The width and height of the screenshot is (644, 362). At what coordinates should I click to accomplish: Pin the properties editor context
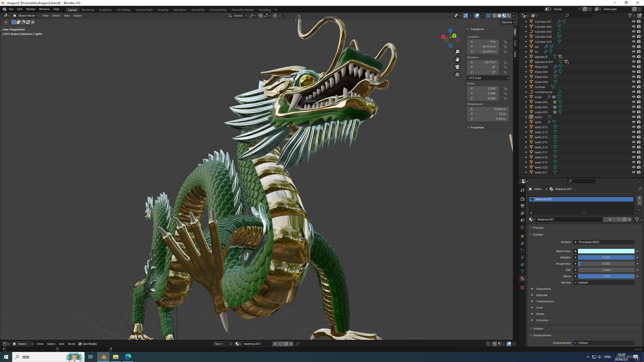(x=639, y=189)
